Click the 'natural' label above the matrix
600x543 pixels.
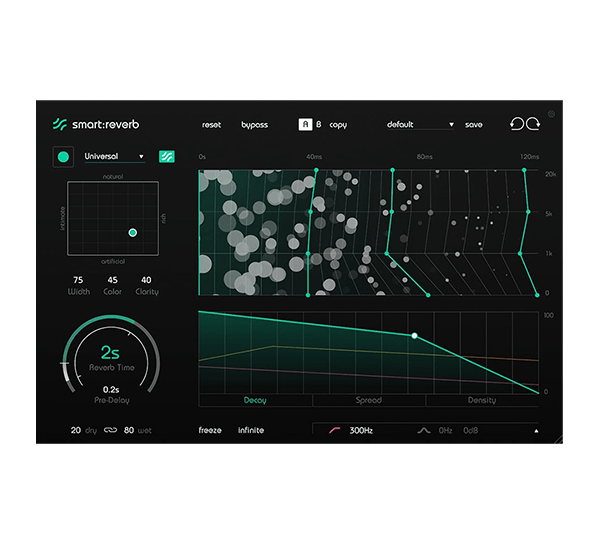click(x=113, y=177)
